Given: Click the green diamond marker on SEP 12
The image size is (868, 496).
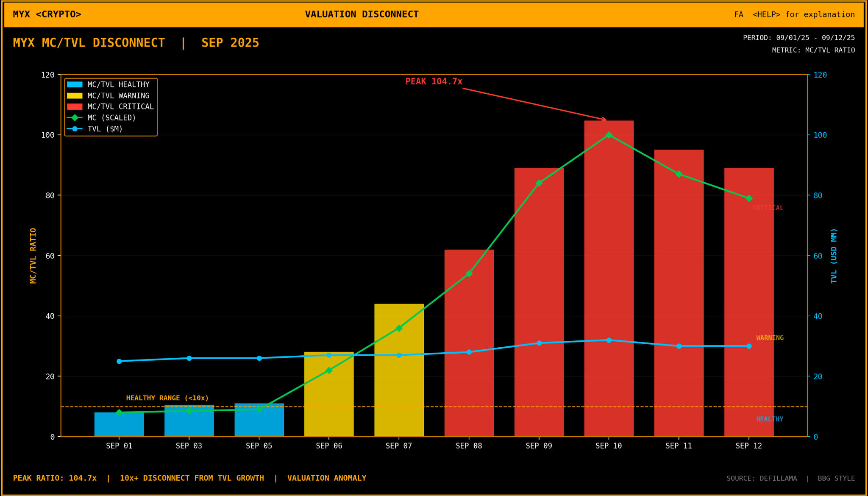Looking at the screenshot, I should point(749,198).
